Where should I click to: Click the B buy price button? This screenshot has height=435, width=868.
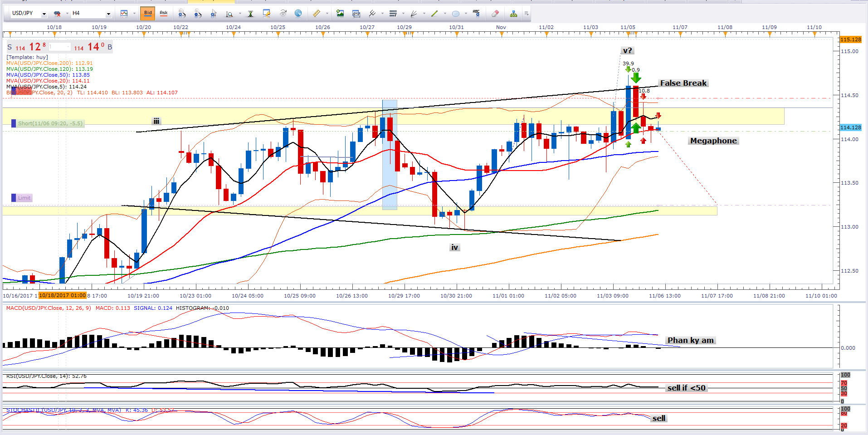109,47
